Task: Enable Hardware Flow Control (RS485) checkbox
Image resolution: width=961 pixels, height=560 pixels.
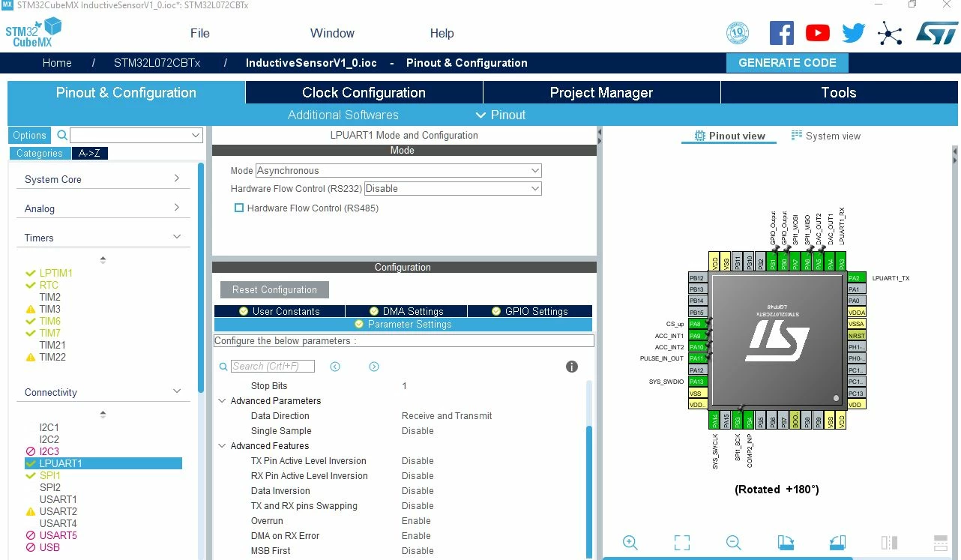Action: pyautogui.click(x=239, y=208)
